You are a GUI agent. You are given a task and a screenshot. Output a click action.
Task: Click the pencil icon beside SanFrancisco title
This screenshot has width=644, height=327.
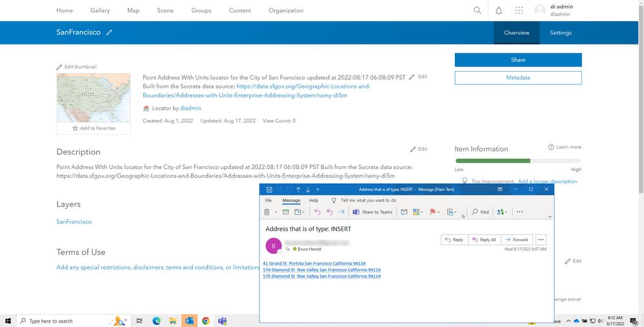pos(109,32)
